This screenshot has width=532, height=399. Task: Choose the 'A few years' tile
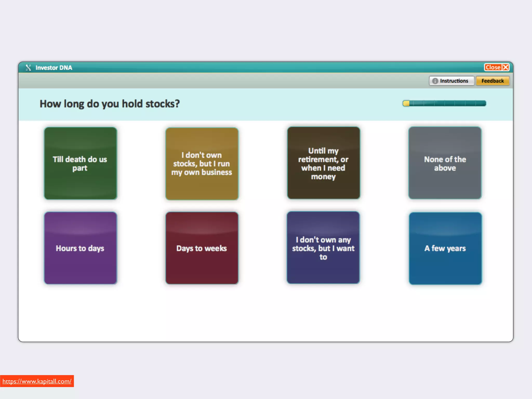pyautogui.click(x=445, y=248)
